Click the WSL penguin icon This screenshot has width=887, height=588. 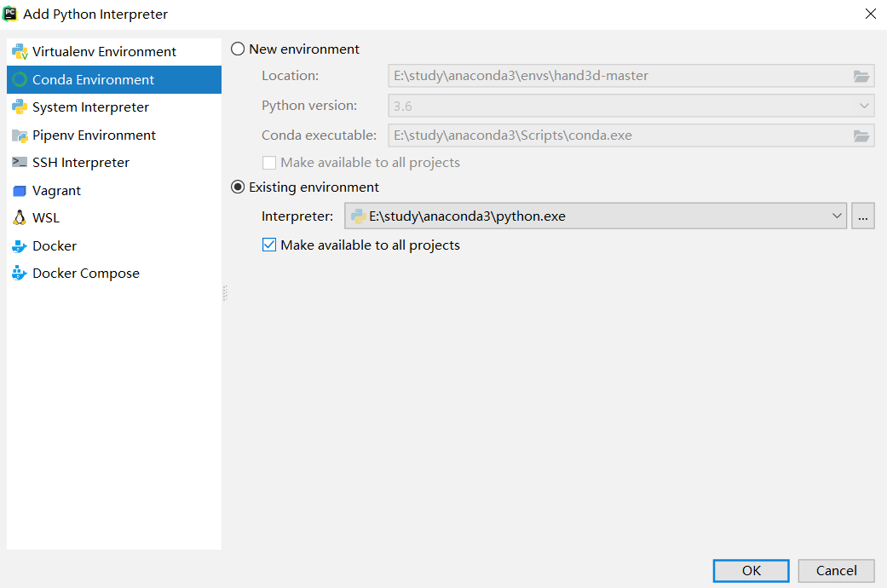[x=20, y=218]
